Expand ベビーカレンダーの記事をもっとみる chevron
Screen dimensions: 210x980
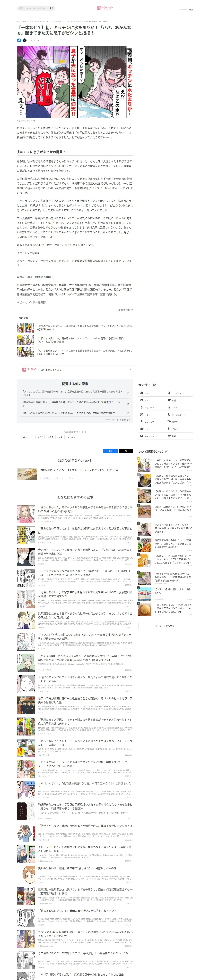pos(130,370)
